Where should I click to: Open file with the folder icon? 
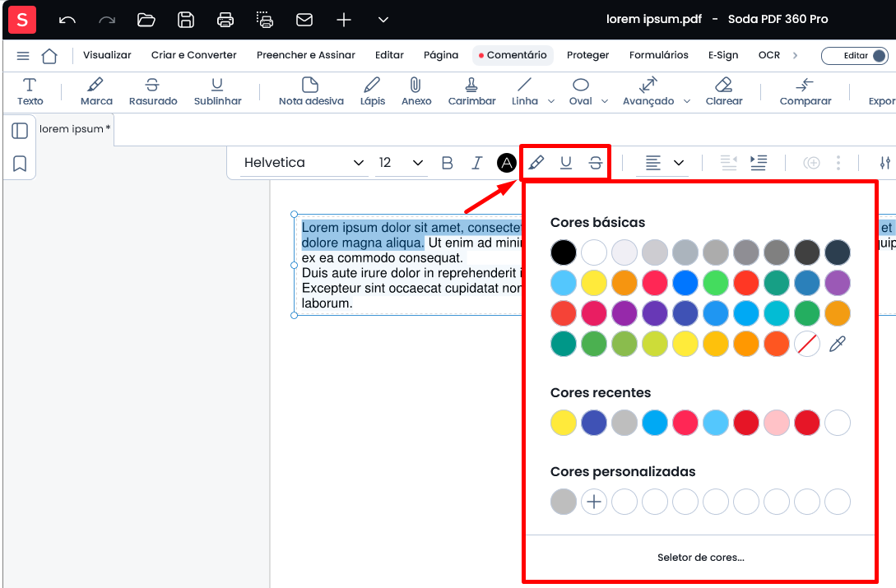[146, 20]
